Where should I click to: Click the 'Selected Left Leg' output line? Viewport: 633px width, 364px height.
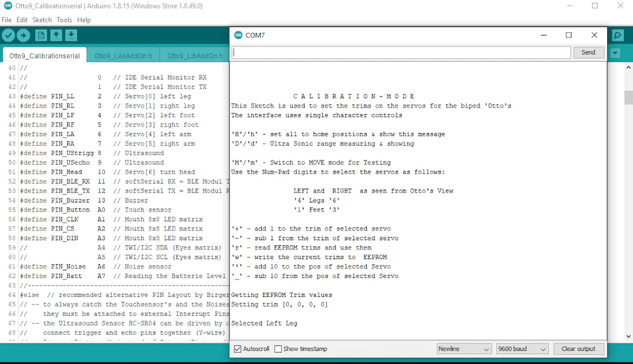[x=264, y=323]
